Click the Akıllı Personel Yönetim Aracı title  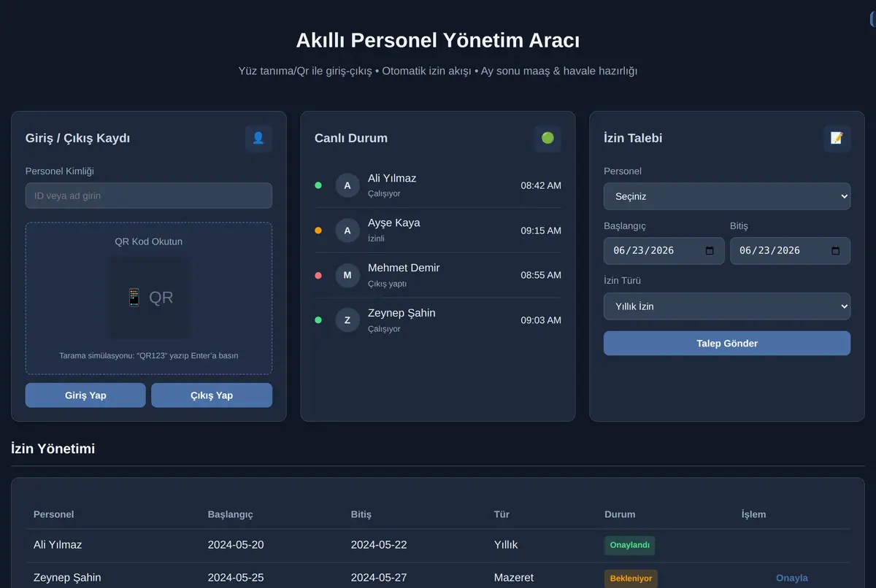438,40
